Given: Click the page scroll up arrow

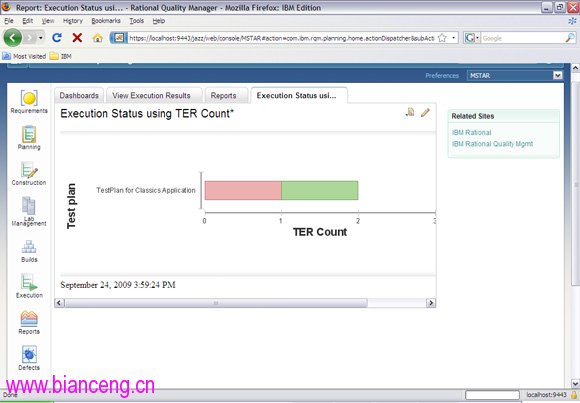Looking at the screenshot, I should click(x=575, y=68).
